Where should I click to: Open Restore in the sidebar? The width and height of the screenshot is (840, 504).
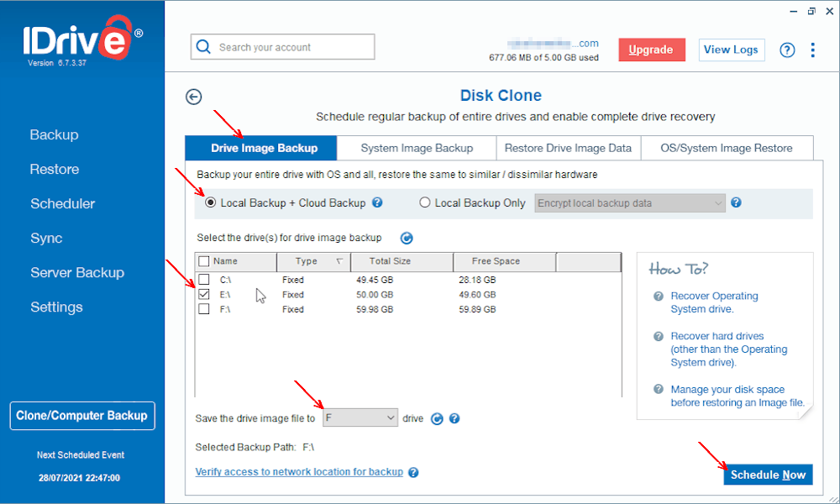pos(55,169)
